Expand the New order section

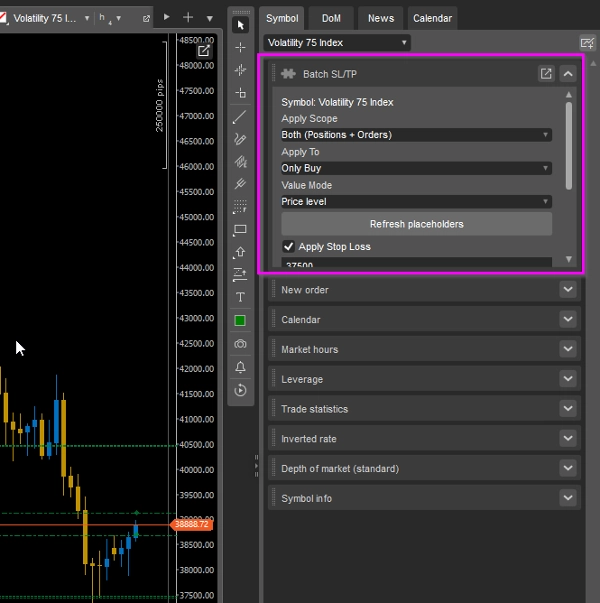568,290
